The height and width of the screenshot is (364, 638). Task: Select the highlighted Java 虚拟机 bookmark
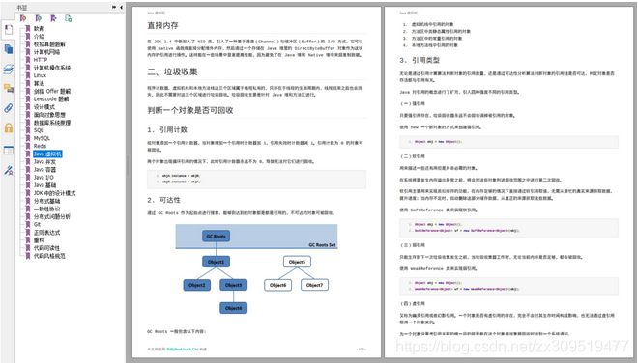pyautogui.click(x=47, y=154)
